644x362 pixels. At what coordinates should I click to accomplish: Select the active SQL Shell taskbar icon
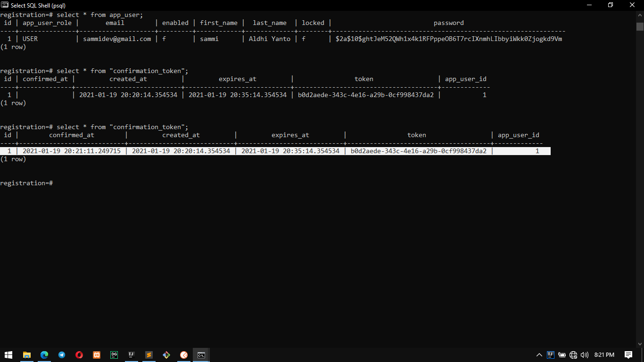tap(201, 355)
